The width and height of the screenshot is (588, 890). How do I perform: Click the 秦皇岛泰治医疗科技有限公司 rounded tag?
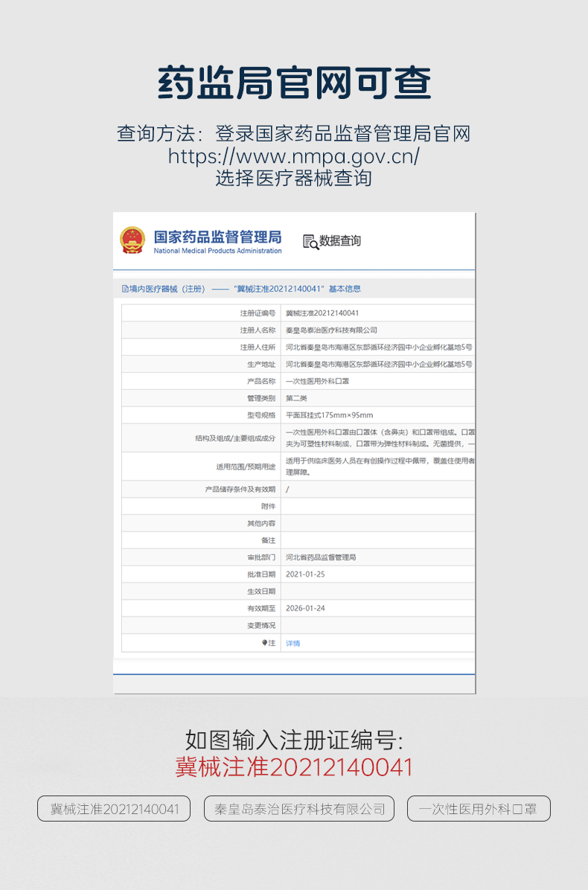299,809
